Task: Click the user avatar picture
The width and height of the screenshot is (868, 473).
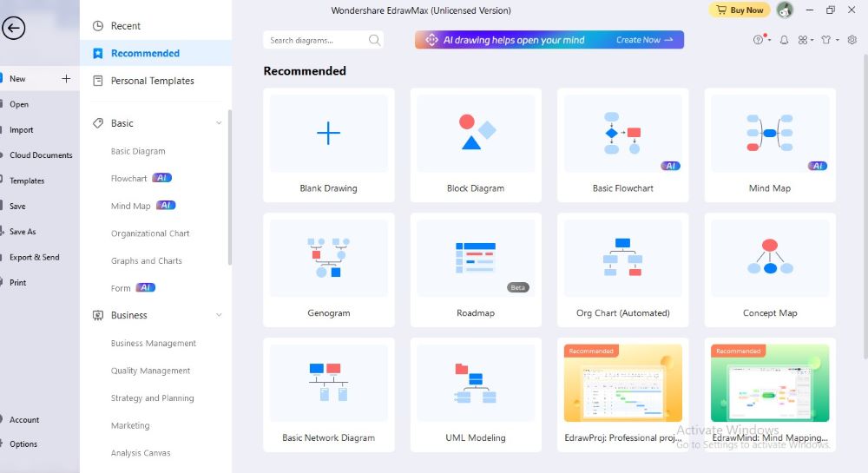Action: pos(785,10)
